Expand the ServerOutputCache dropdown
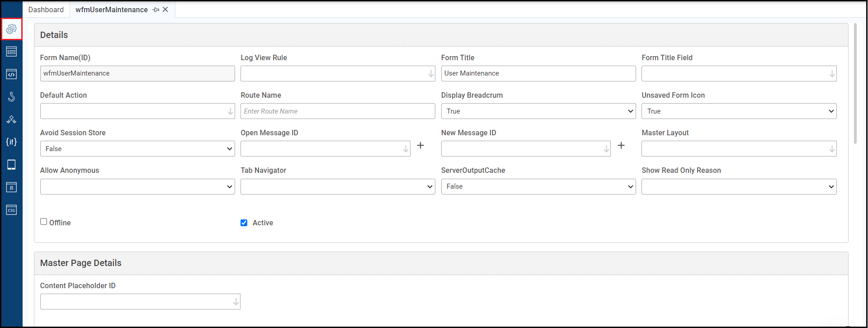The height and width of the screenshot is (328, 868). point(538,186)
